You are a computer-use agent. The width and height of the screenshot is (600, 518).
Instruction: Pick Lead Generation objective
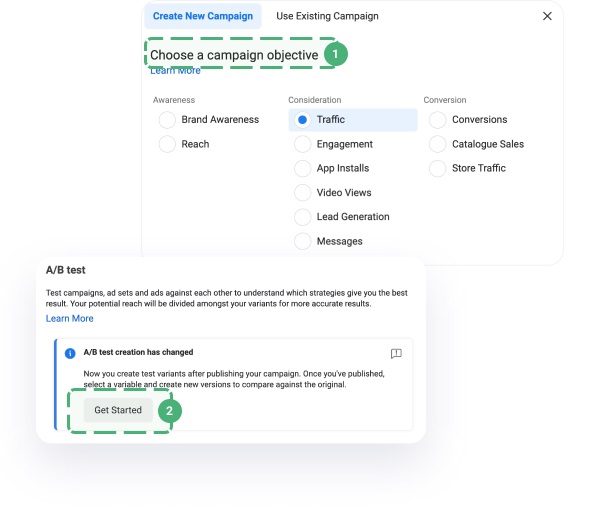[x=302, y=217]
